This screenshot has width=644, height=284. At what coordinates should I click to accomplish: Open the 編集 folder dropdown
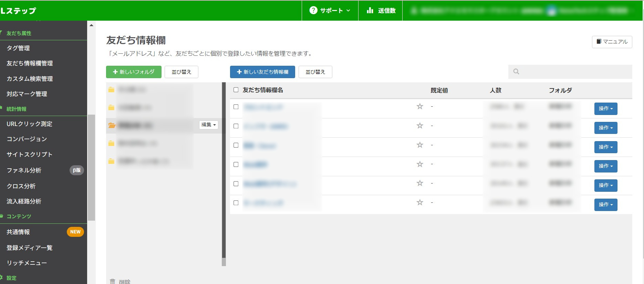point(209,125)
